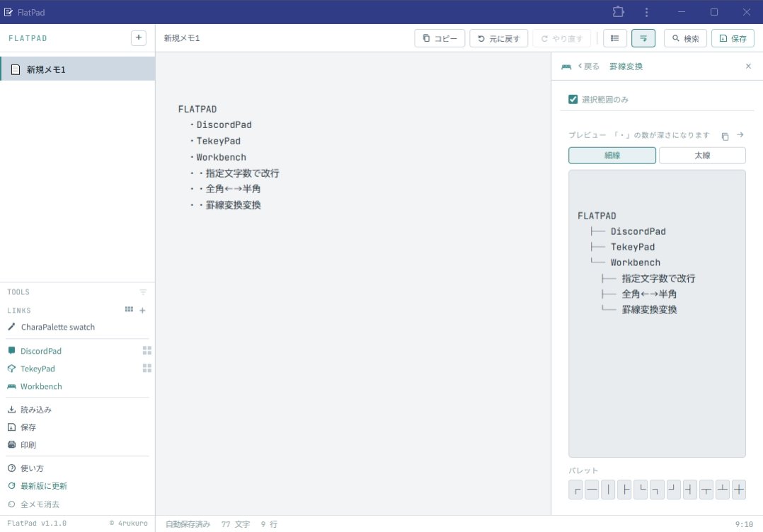Insert the ┘ bottom-right corner palette character
This screenshot has width=763, height=532.
pos(674,490)
